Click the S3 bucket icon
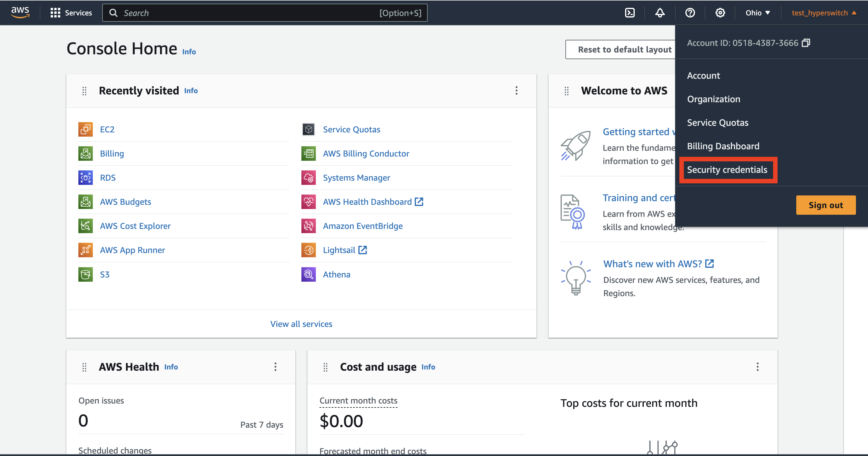The height and width of the screenshot is (456, 868). [85, 274]
